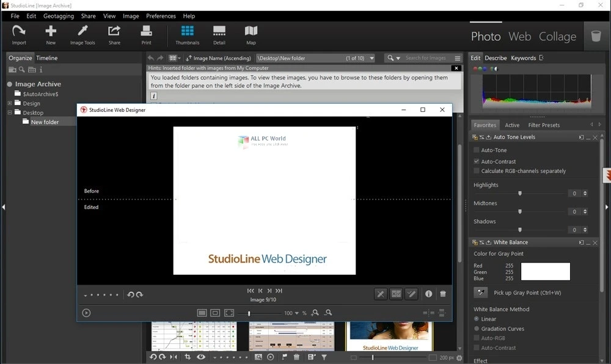This screenshot has width=611, height=364.
Task: Open the Preferences menu
Action: (161, 16)
